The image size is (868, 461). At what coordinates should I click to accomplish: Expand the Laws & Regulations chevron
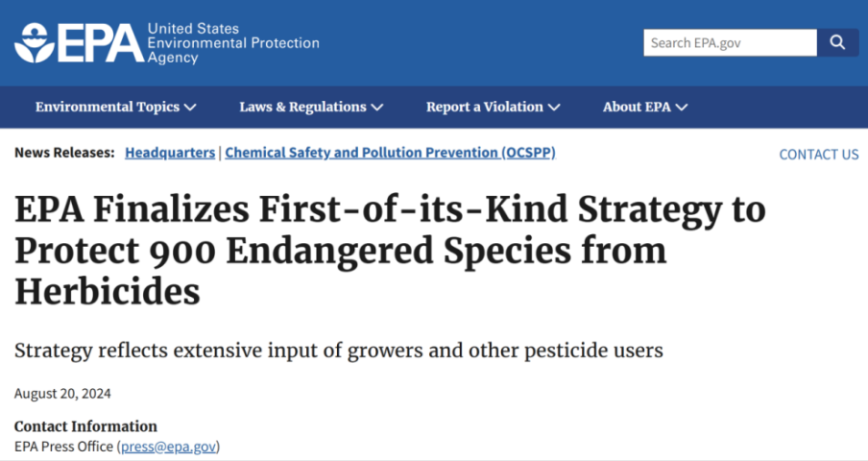377,108
